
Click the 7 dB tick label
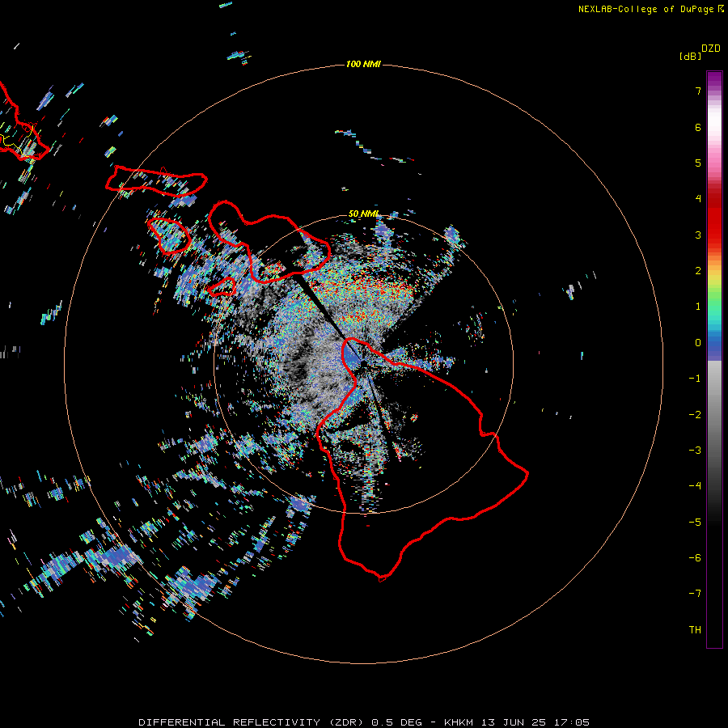point(698,91)
